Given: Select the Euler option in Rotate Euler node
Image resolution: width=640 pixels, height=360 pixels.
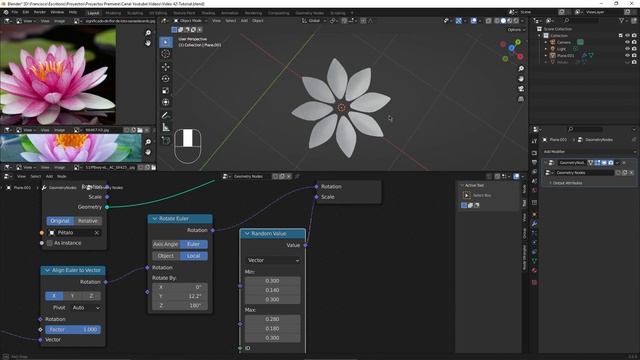Looking at the screenshot, I should click(x=193, y=244).
